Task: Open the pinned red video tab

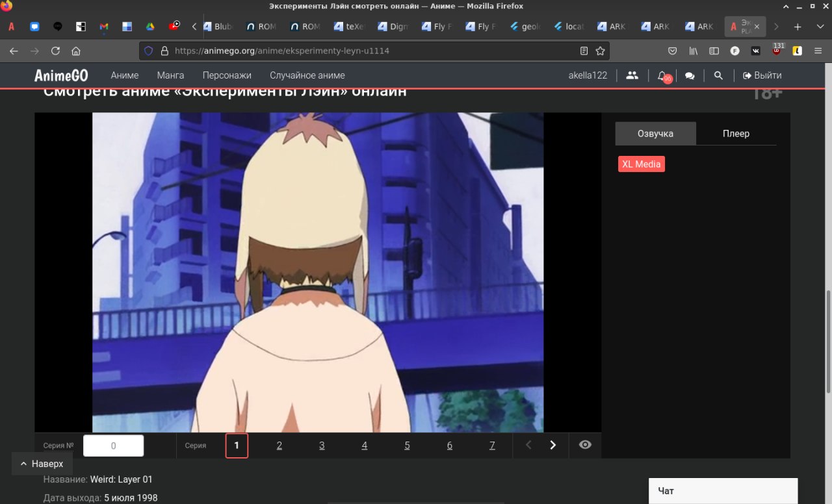Action: [174, 27]
